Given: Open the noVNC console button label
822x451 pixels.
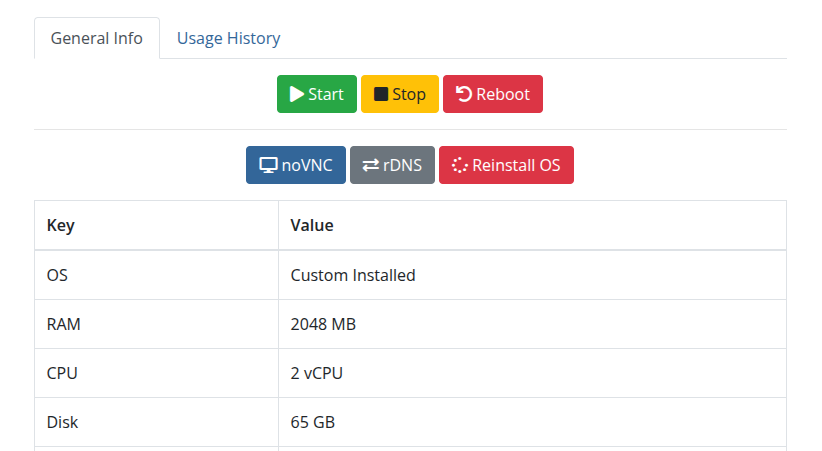Looking at the screenshot, I should pyautogui.click(x=307, y=165).
